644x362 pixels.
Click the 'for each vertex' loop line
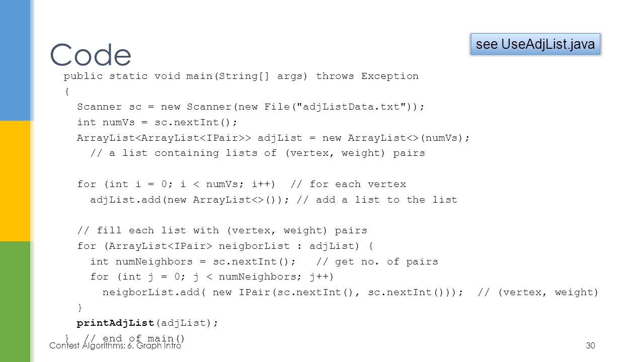pos(242,184)
